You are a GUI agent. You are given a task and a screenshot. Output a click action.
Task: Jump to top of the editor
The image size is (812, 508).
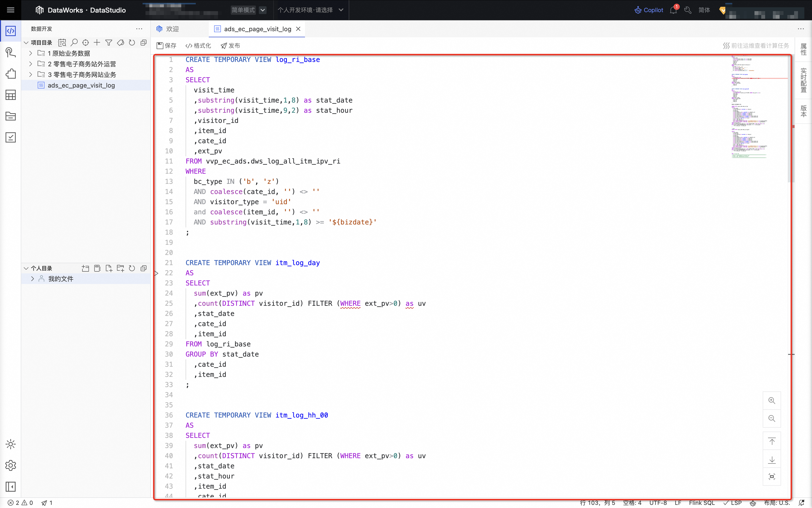(772, 441)
